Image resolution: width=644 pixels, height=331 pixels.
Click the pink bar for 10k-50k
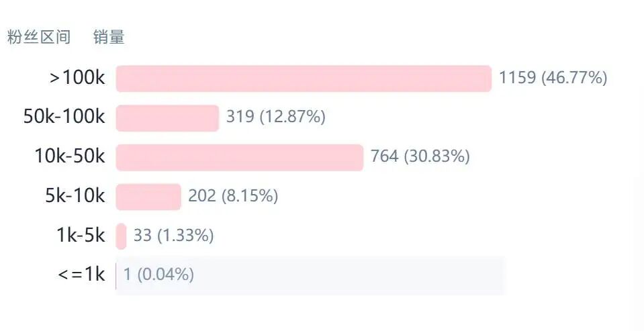pos(239,157)
